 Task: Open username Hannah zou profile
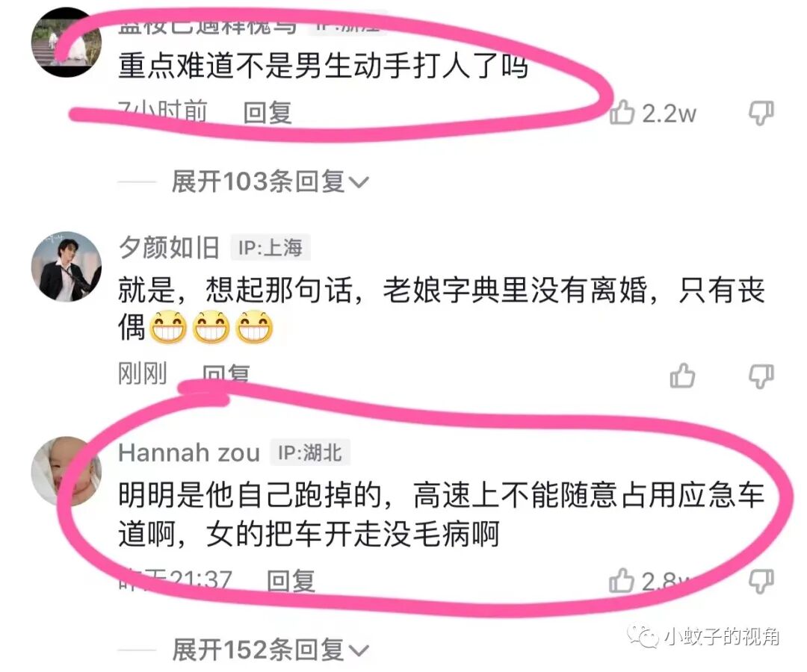(189, 453)
